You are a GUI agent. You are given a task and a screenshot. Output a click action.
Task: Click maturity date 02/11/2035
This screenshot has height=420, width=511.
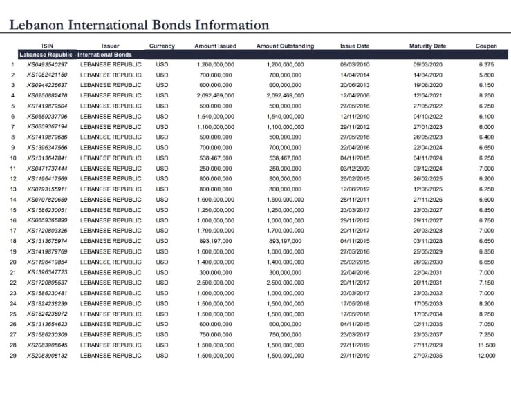pos(427,324)
